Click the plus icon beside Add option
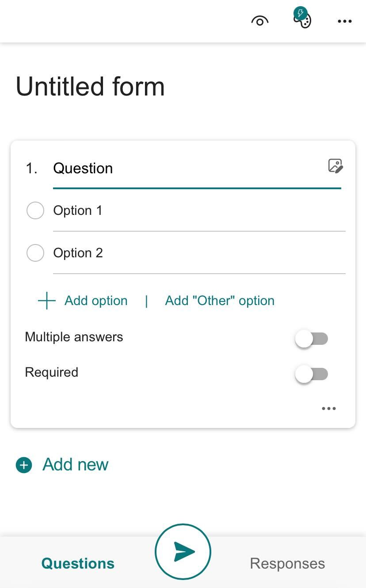This screenshot has height=588, width=366. point(47,301)
